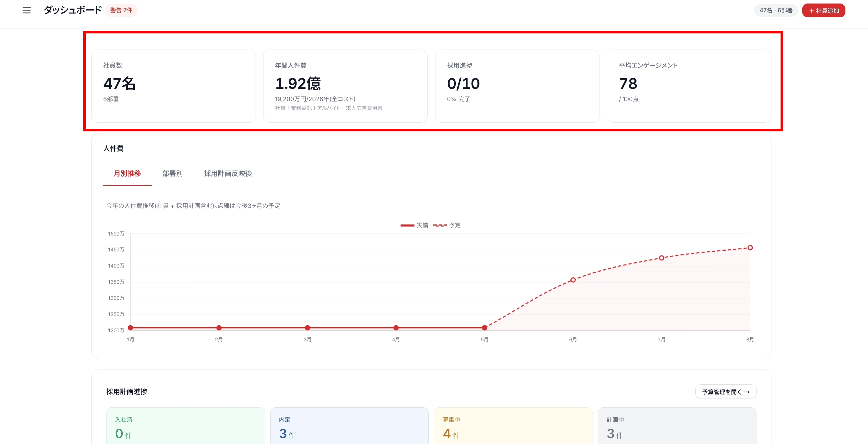
Task: Click the 採用計画進捗 section heading
Action: pyautogui.click(x=127, y=392)
